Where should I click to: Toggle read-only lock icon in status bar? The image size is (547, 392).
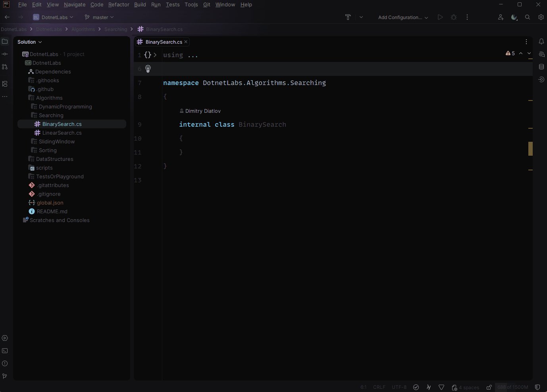click(x=489, y=387)
